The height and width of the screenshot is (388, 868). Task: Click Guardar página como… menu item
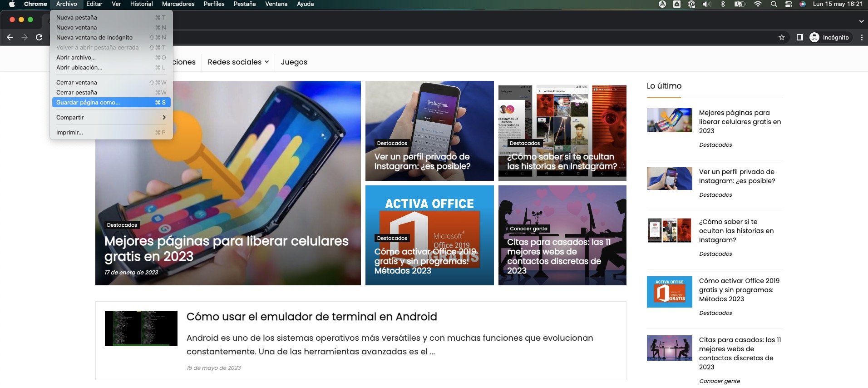(111, 102)
